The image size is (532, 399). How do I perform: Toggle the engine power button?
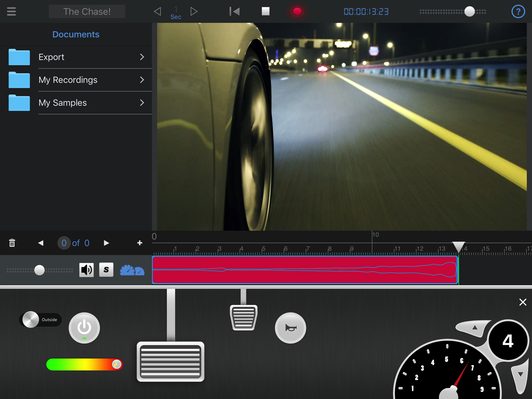point(84,328)
